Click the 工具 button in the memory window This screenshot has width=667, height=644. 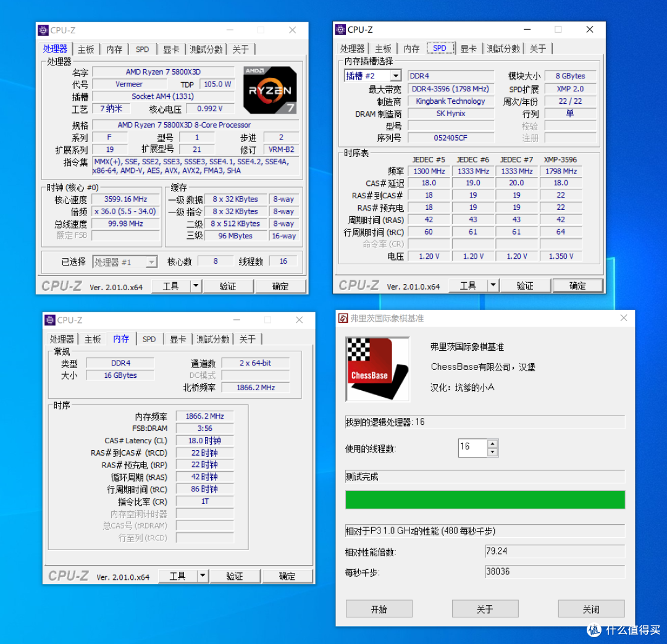click(x=178, y=576)
